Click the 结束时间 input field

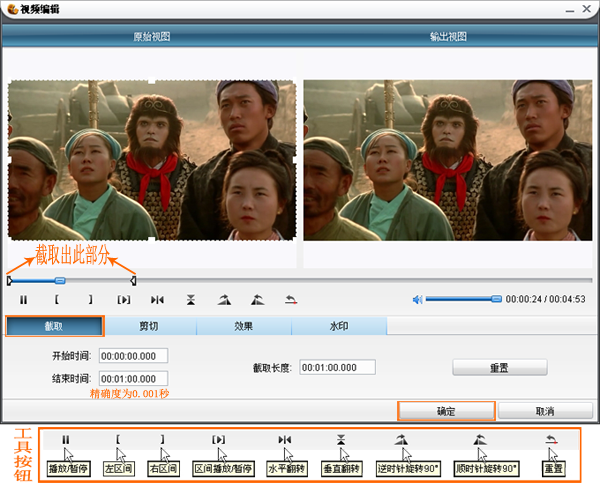click(133, 379)
